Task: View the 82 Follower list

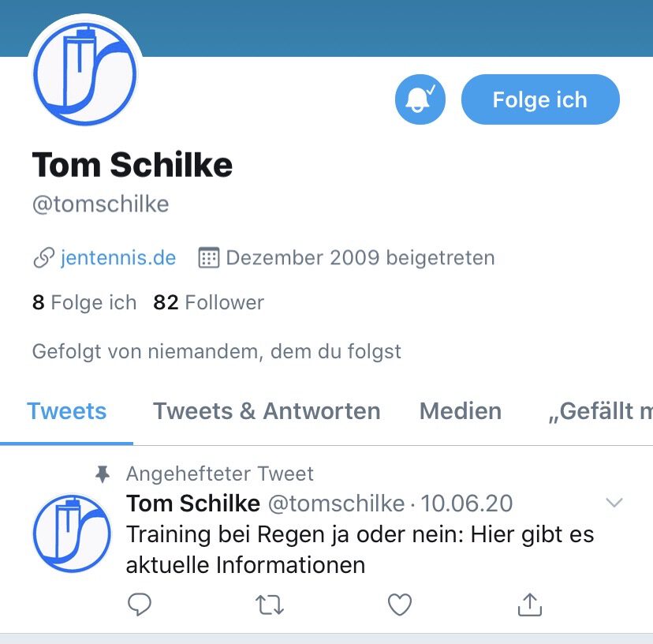Action: click(208, 302)
